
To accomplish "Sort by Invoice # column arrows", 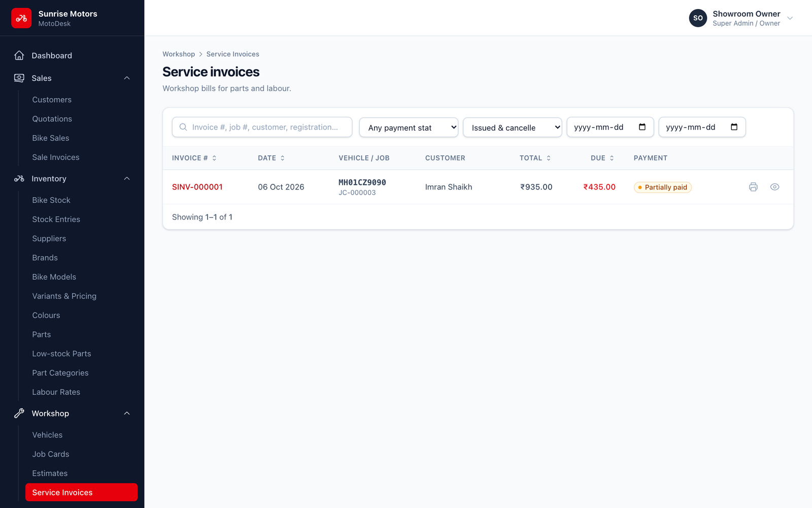I will (214, 158).
